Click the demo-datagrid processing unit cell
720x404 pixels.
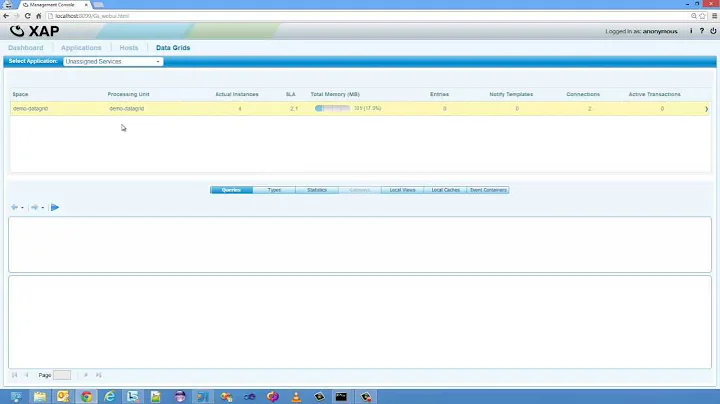(x=127, y=109)
